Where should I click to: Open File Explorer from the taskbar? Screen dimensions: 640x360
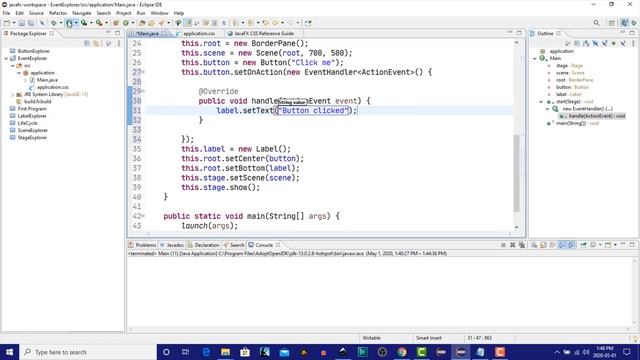[x=225, y=352]
